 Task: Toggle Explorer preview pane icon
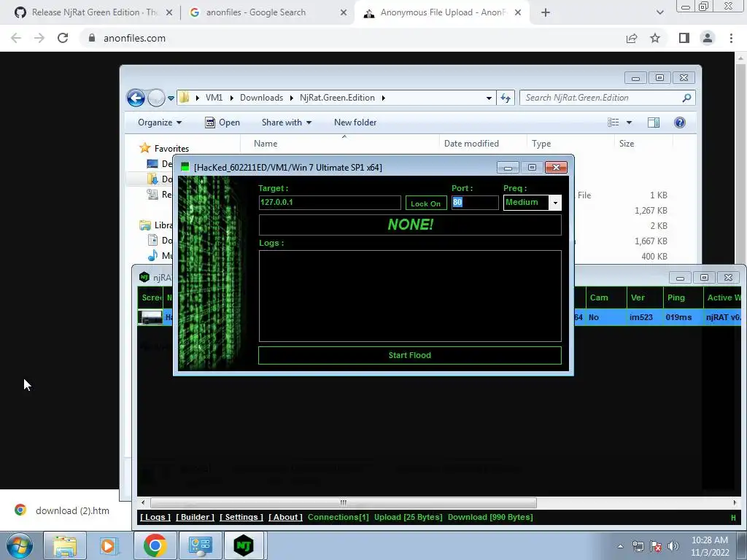[654, 122]
